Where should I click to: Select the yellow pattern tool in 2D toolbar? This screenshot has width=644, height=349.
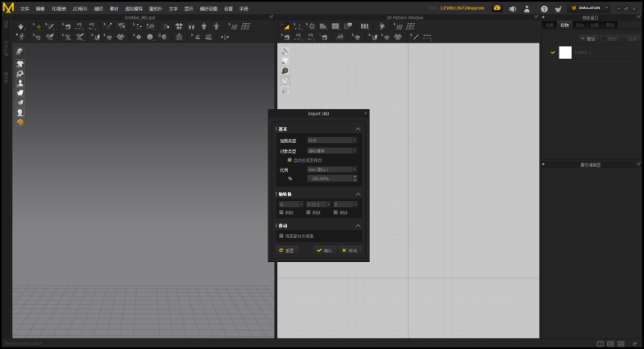[286, 26]
